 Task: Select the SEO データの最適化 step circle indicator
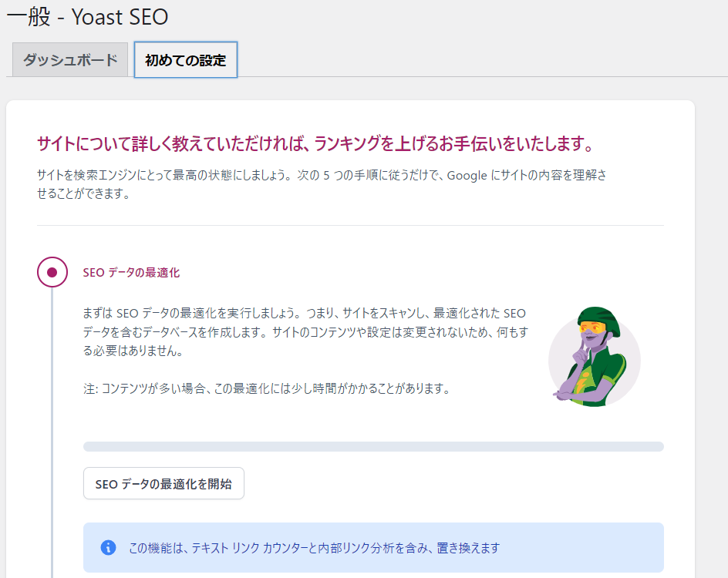coord(52,272)
